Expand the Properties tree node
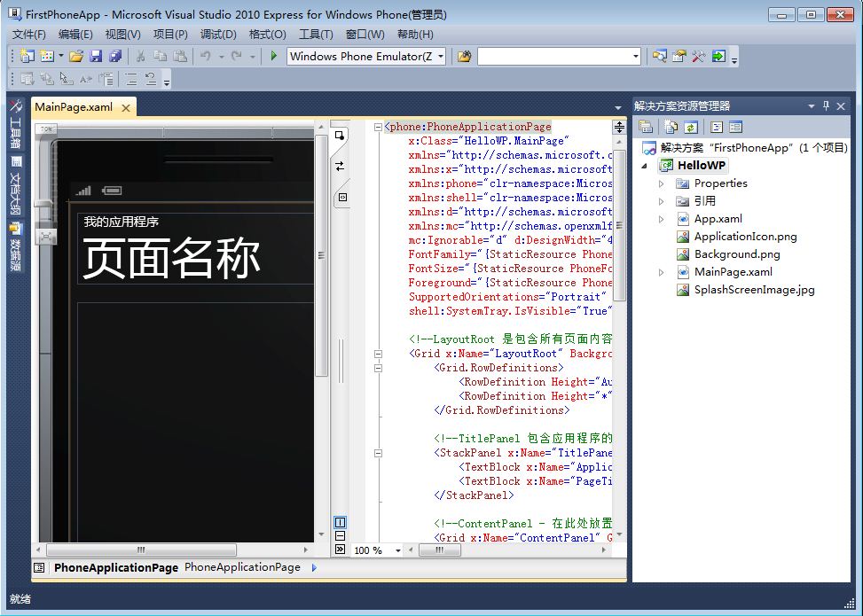The image size is (863, 616). coord(662,183)
